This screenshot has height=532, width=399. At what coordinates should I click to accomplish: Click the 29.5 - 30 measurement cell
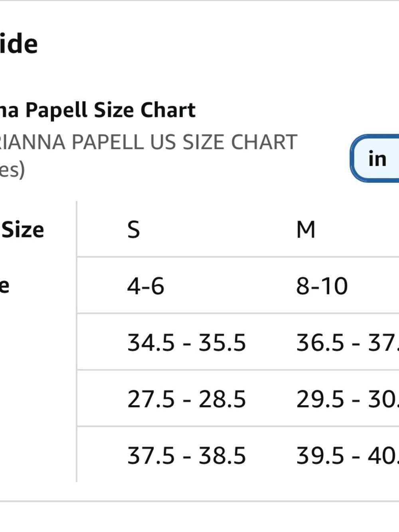[348, 399]
